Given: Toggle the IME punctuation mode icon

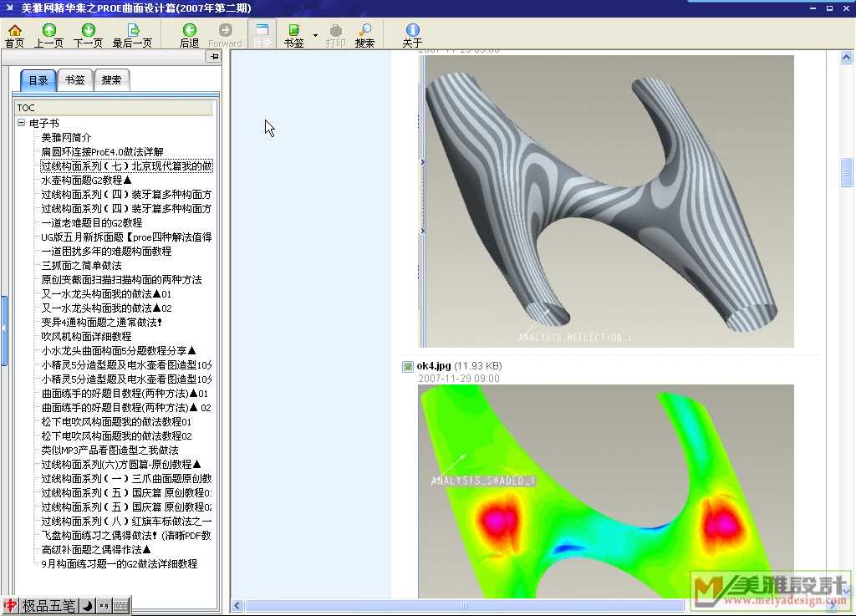Looking at the screenshot, I should tap(104, 605).
